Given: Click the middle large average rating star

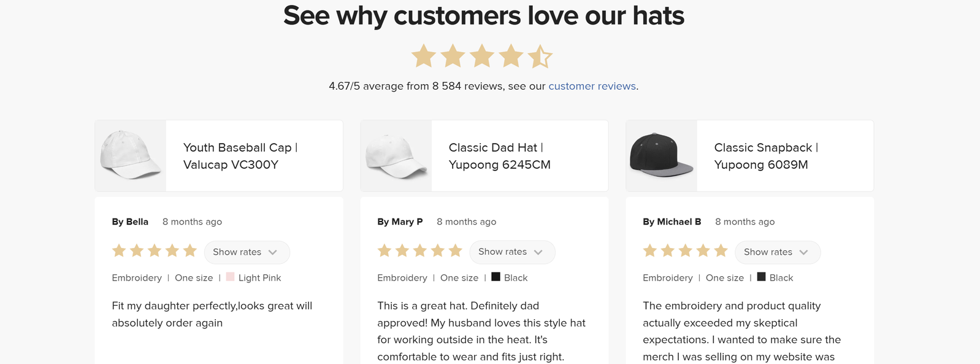Looking at the screenshot, I should [x=482, y=56].
